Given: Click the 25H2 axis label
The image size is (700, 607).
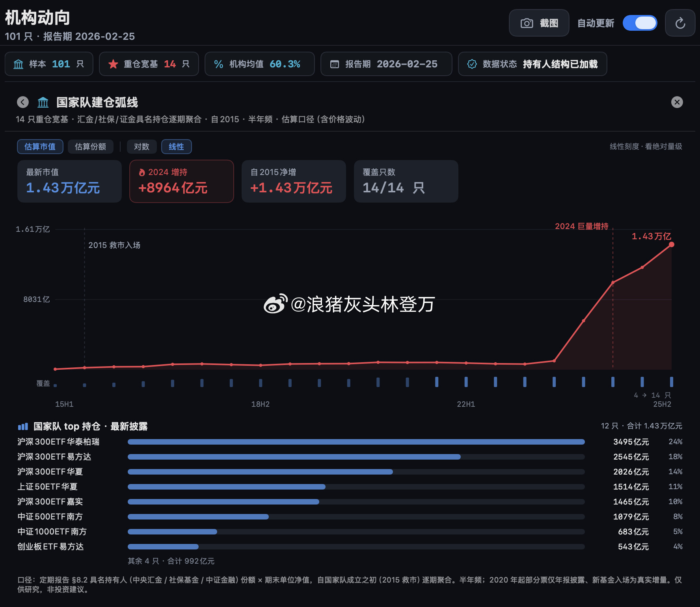Looking at the screenshot, I should (x=662, y=404).
